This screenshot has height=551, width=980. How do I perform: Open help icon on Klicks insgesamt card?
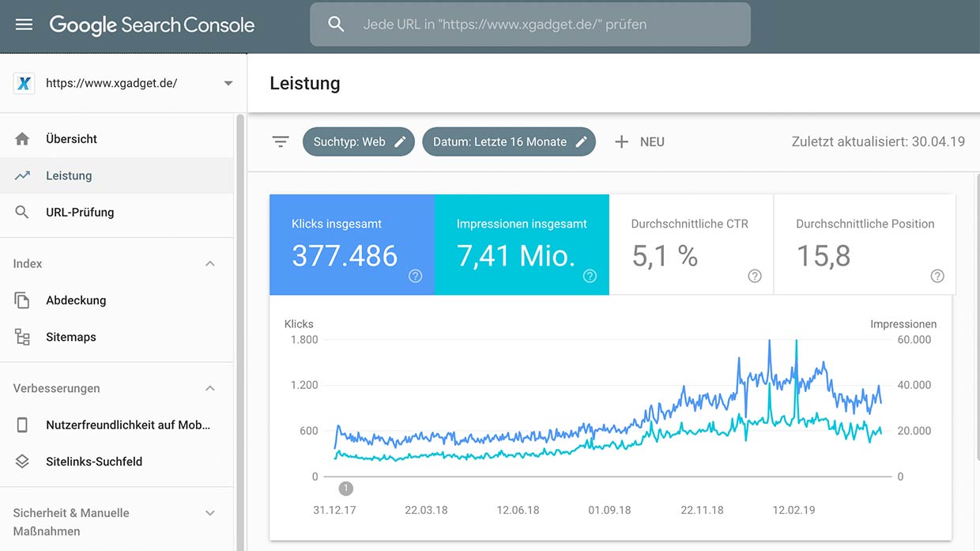click(415, 276)
